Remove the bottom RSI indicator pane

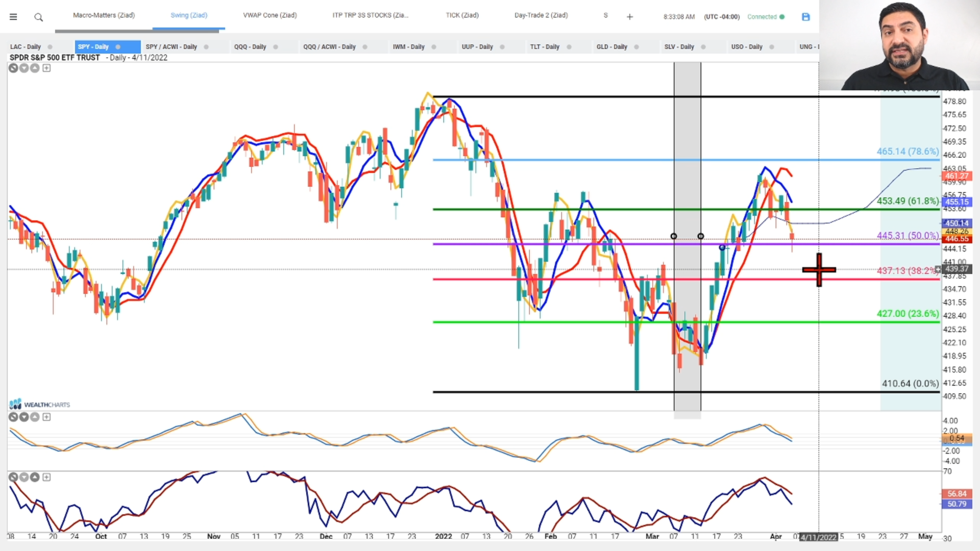[13, 477]
